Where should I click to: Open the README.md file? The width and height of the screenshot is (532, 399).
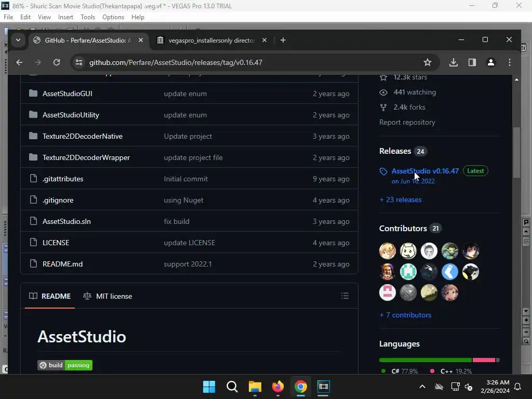click(62, 264)
